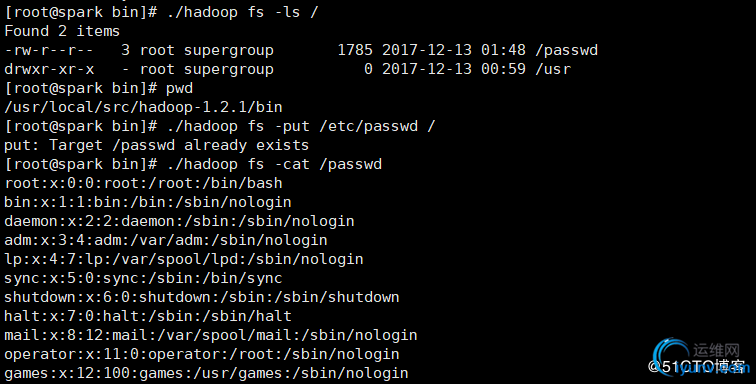Click the mail:x:8:12 entry line

point(211,335)
